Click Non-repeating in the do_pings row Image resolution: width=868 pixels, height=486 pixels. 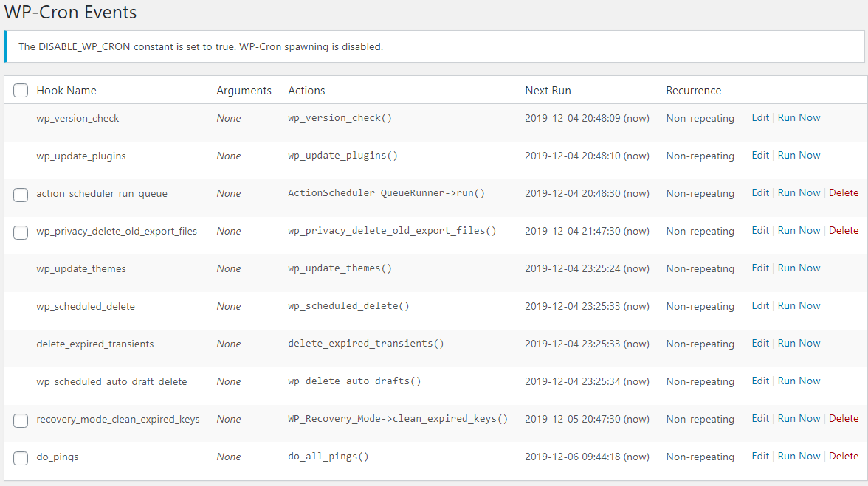coord(700,457)
